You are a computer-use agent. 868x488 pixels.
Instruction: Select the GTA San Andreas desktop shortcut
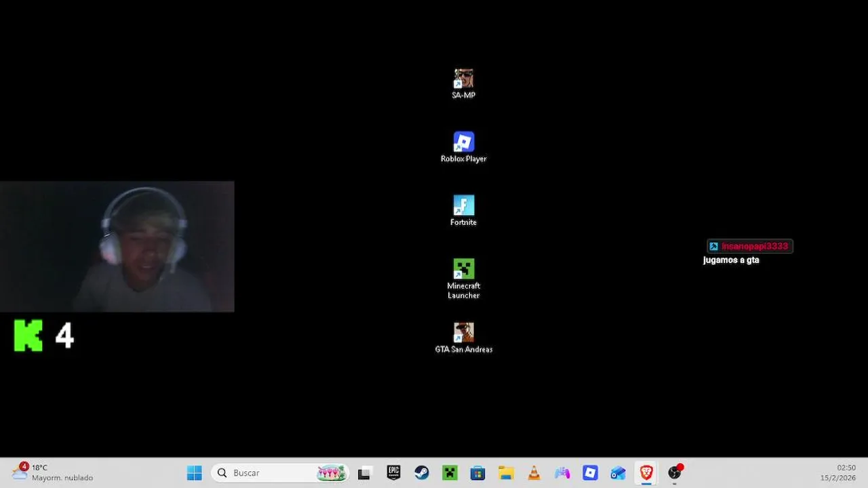click(x=464, y=338)
